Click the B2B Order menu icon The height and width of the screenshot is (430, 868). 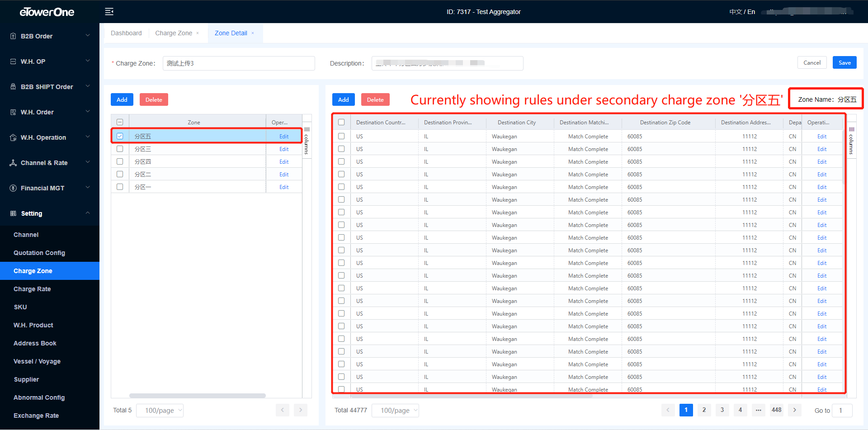tap(13, 36)
